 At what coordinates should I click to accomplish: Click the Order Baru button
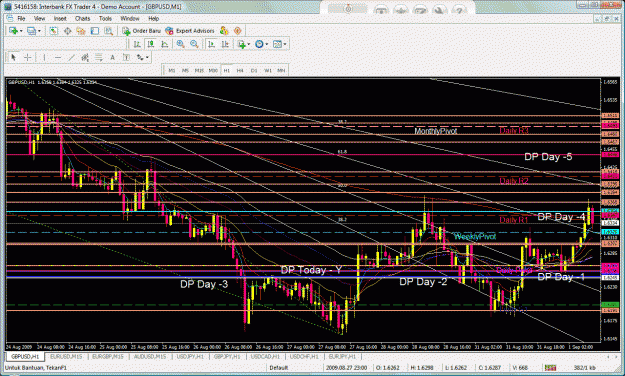coord(142,31)
